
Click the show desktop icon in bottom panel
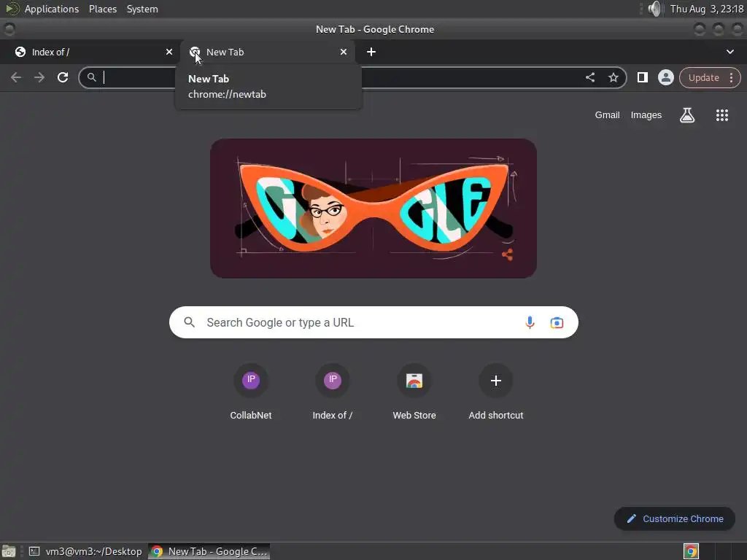pyautogui.click(x=9, y=551)
